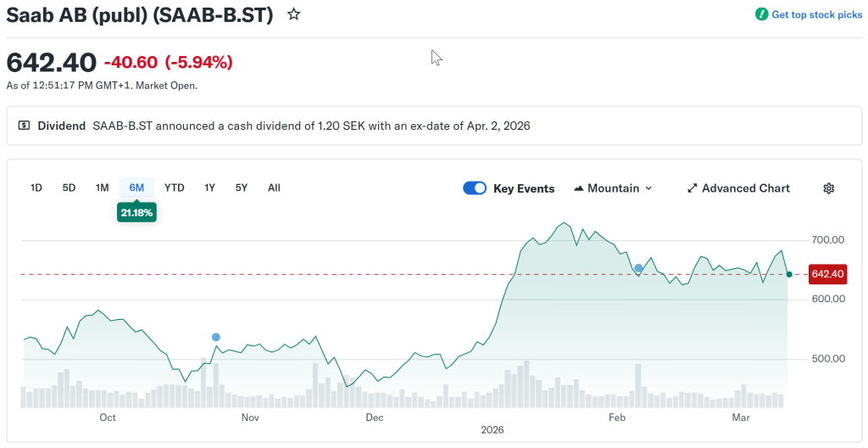Star Saab AB to add to watchlist
This screenshot has height=448, width=868.
pyautogui.click(x=293, y=14)
